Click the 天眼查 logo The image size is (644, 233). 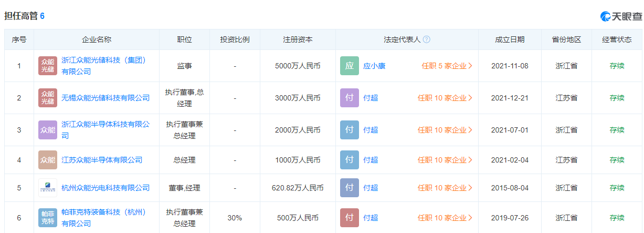[x=621, y=16]
